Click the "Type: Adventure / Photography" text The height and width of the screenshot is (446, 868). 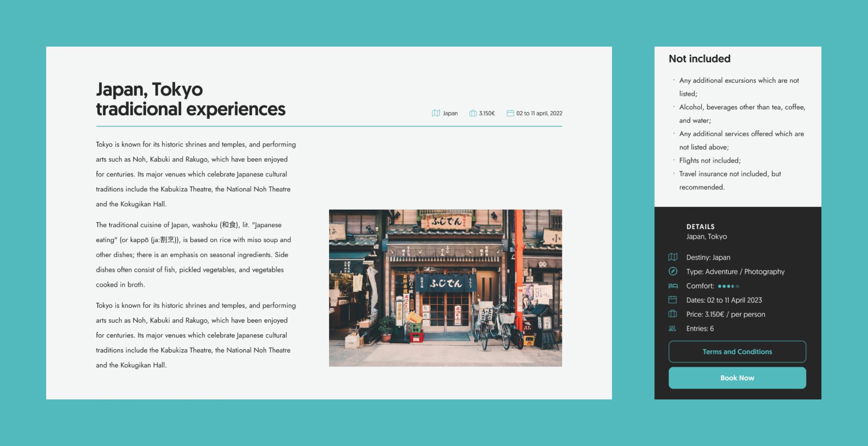point(735,272)
